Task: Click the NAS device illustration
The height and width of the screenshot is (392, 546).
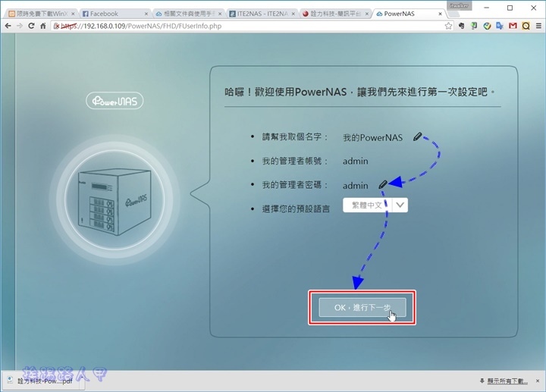Action: tap(115, 200)
